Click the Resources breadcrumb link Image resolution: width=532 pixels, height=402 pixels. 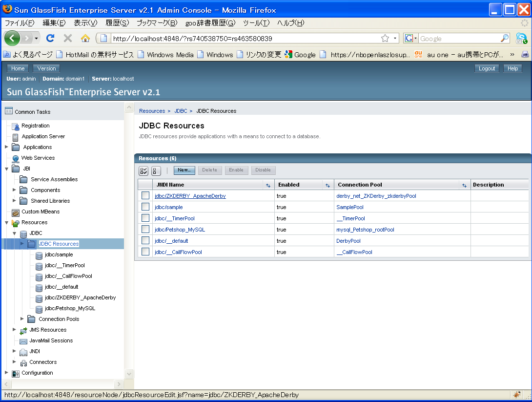[152, 111]
